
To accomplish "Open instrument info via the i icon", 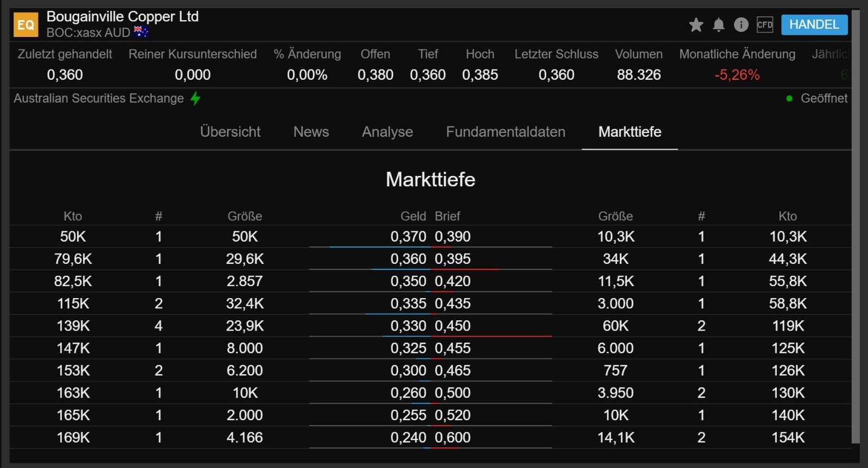I will [x=741, y=24].
